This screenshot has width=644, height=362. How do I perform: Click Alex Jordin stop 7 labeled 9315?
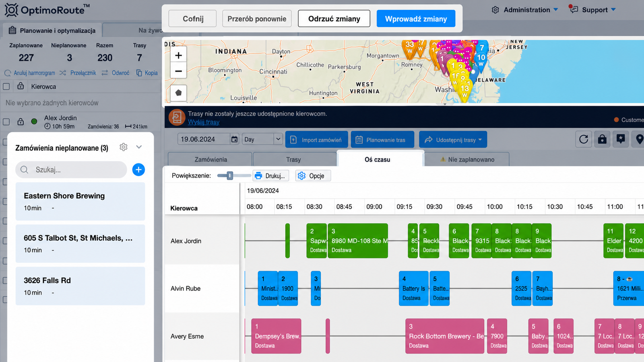click(481, 241)
